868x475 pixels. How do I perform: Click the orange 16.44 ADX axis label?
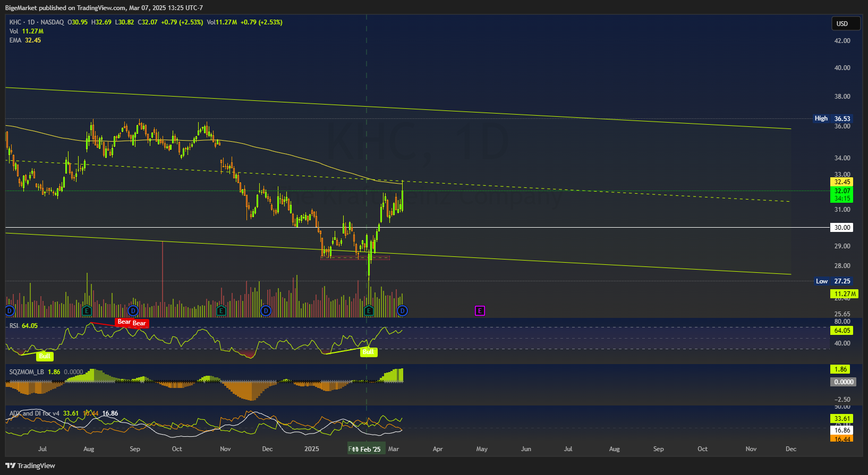pyautogui.click(x=841, y=439)
